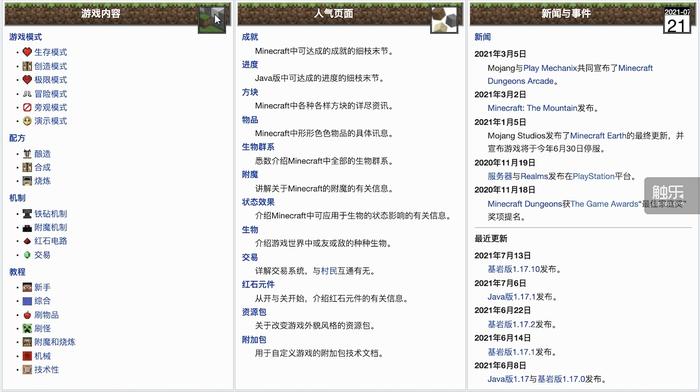Click the heart icon beside 极限模式
Screen dimensions: 700x392
pos(27,80)
